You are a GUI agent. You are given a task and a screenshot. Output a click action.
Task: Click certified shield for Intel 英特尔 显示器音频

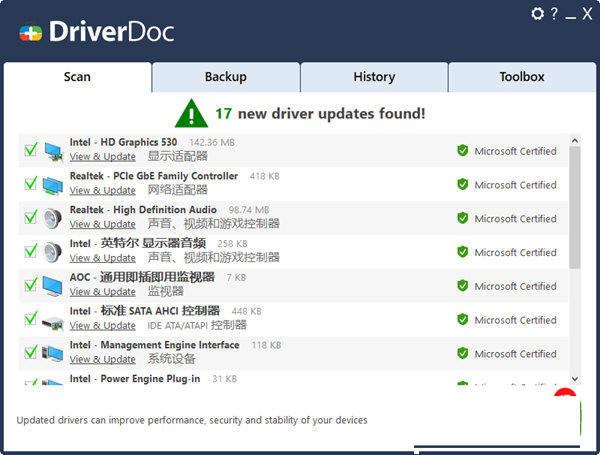(463, 252)
